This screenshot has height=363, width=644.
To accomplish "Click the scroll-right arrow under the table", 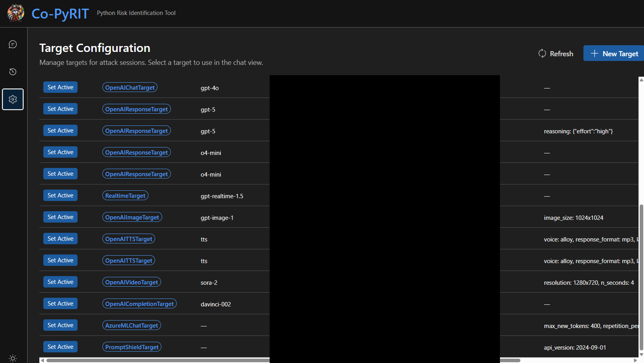I will [635, 360].
